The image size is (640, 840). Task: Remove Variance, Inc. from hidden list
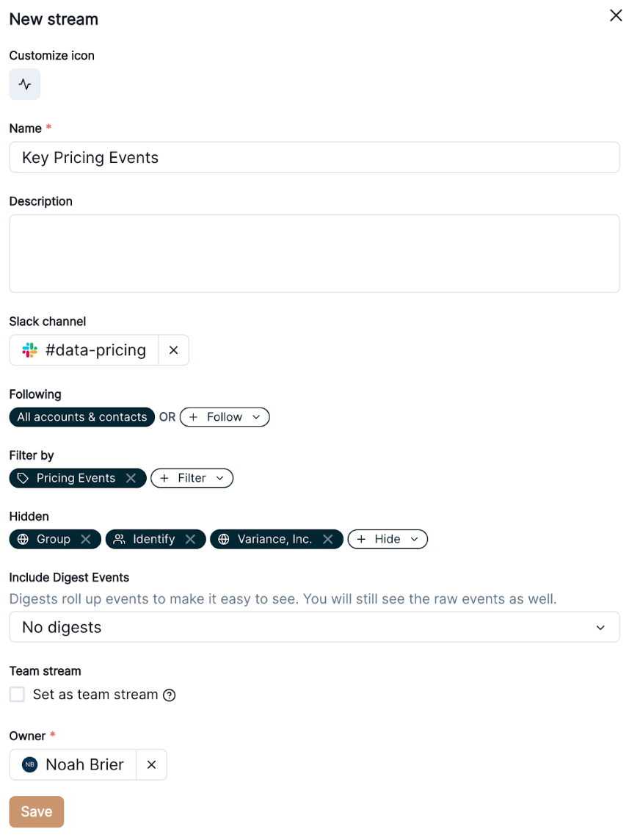(327, 539)
